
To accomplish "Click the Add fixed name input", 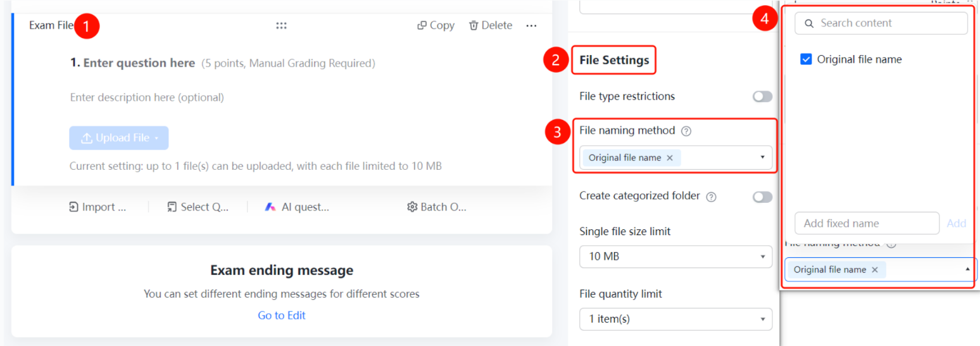I will coord(867,223).
